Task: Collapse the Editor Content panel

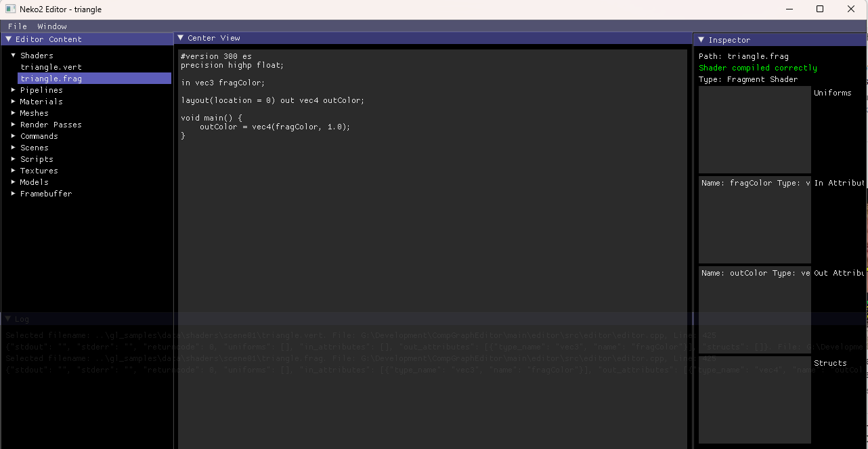Action: [x=9, y=39]
